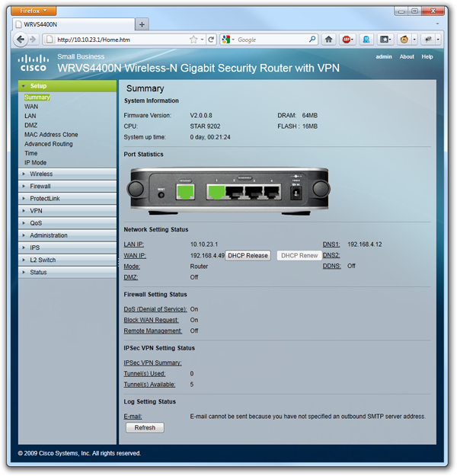Click the URL address bar

pos(121,40)
